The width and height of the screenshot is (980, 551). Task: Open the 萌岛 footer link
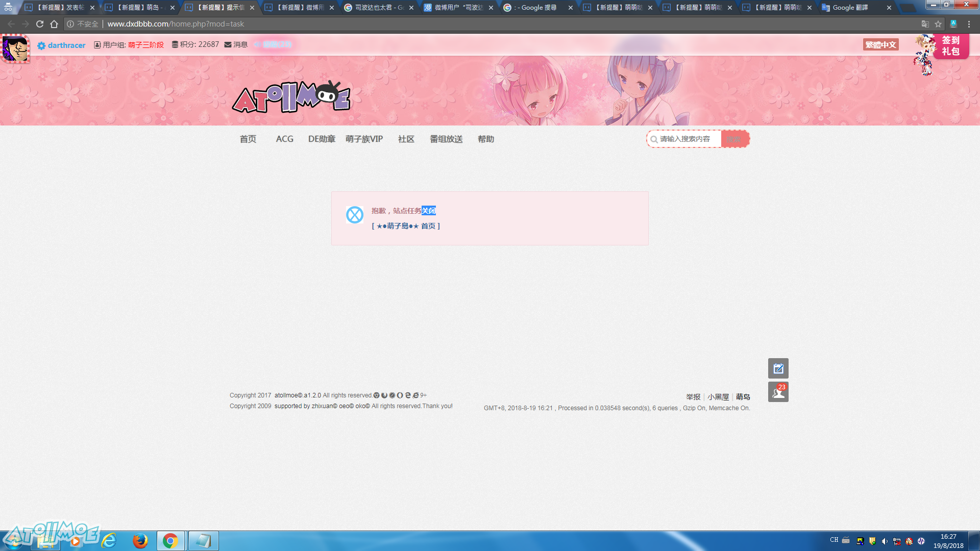pyautogui.click(x=743, y=397)
